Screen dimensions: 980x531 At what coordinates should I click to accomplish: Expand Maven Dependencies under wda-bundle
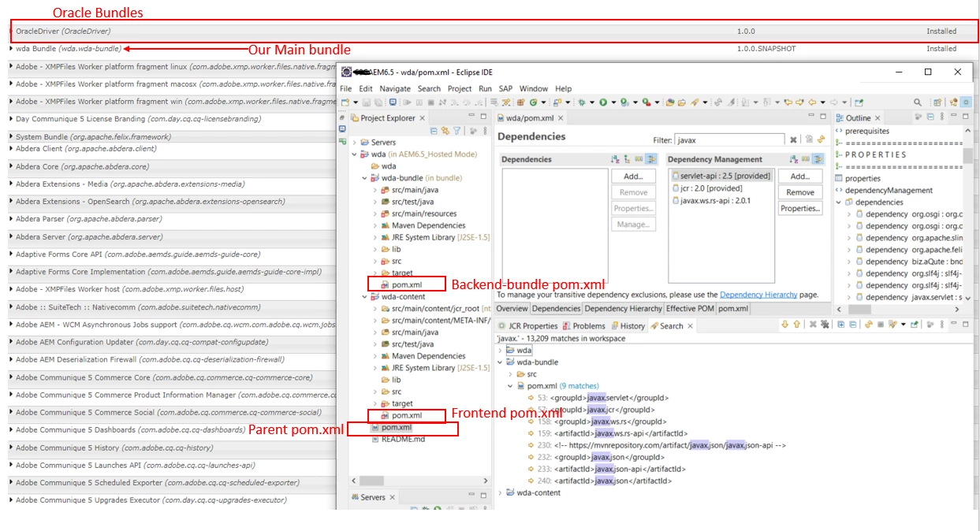tap(376, 225)
